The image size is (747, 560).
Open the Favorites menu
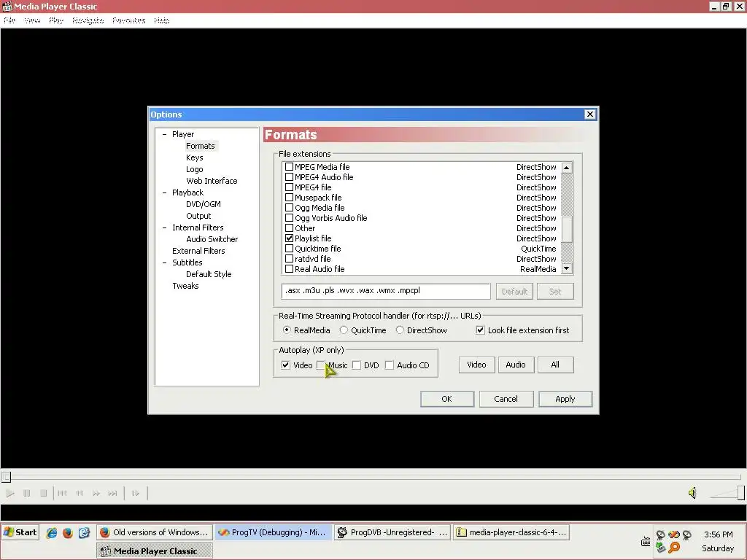click(129, 20)
